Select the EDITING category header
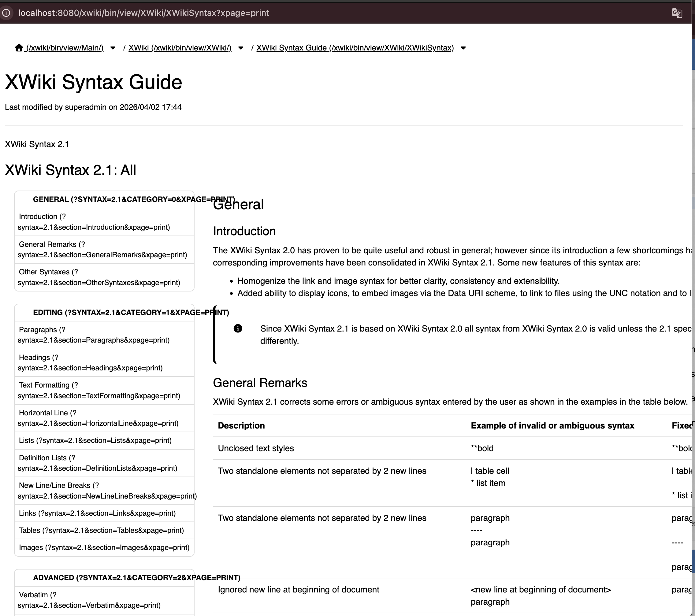This screenshot has height=616, width=695. point(131,312)
